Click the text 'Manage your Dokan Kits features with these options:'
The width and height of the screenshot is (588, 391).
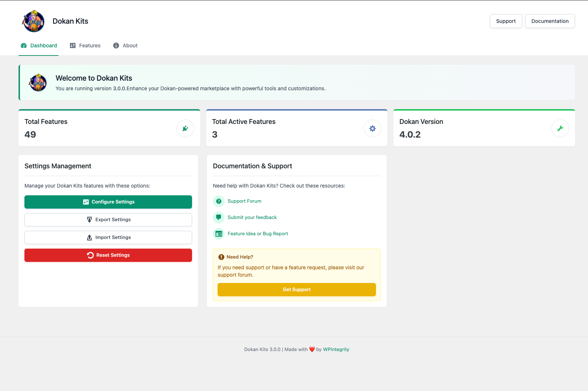click(87, 186)
